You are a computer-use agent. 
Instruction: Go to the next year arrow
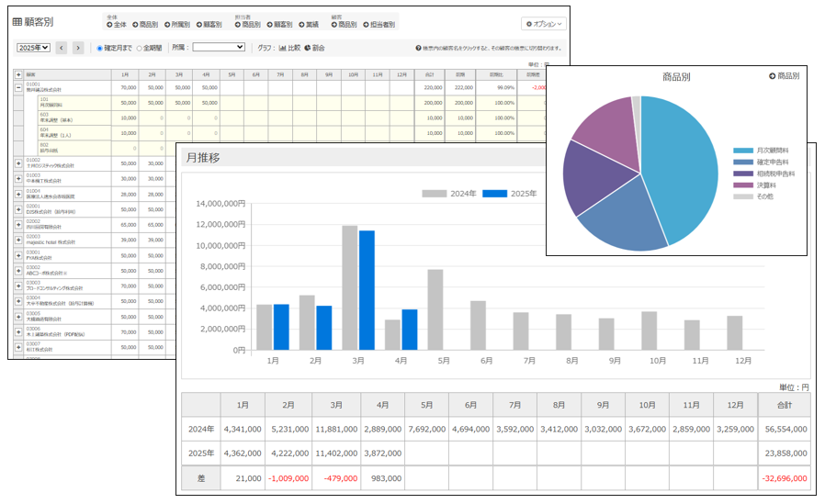click(x=78, y=48)
